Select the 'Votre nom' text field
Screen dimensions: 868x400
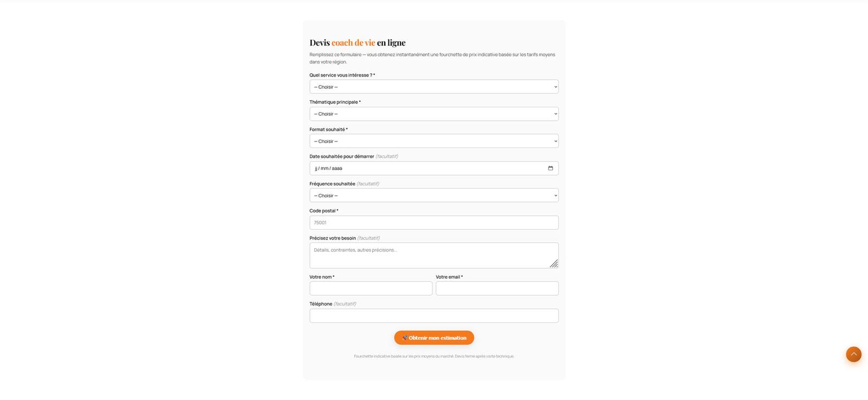pos(371,288)
